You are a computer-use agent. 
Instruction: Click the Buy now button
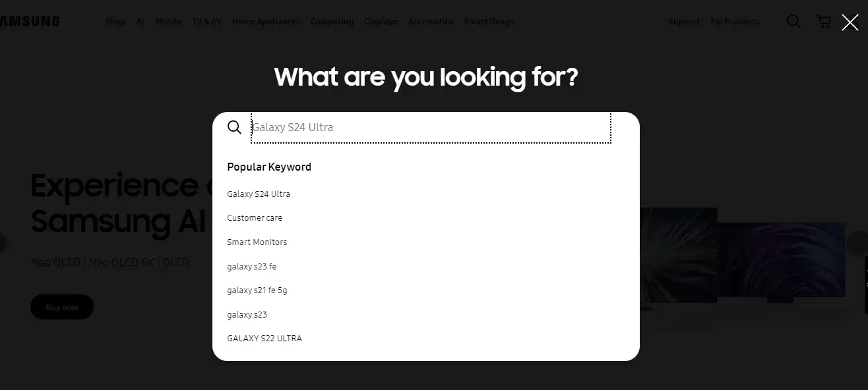[61, 306]
